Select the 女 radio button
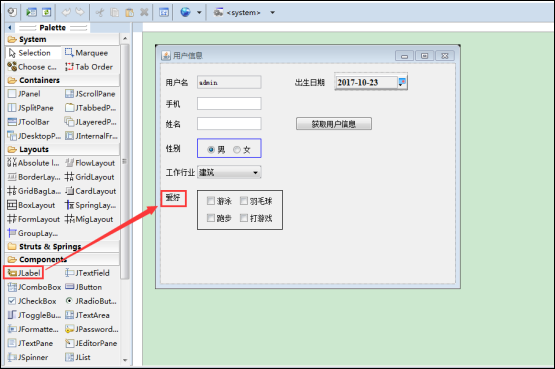This screenshot has height=369, width=555. point(237,150)
